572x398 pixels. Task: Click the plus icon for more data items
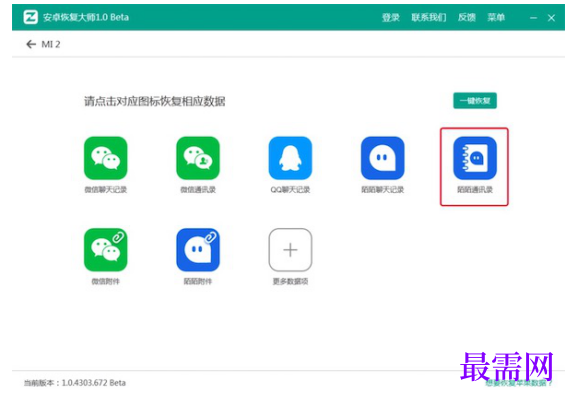click(290, 250)
